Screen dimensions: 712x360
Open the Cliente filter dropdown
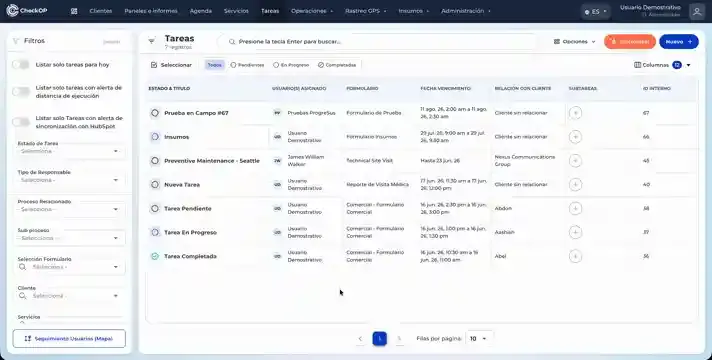click(70, 296)
